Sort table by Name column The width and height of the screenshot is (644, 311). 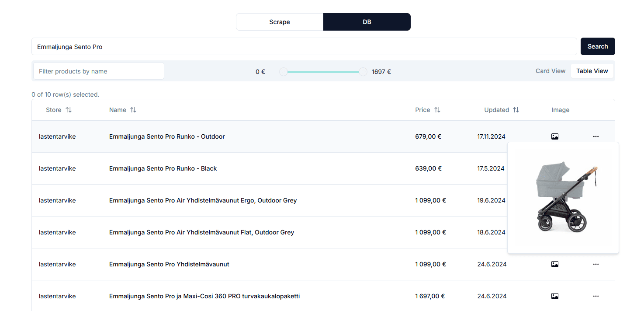click(x=123, y=110)
